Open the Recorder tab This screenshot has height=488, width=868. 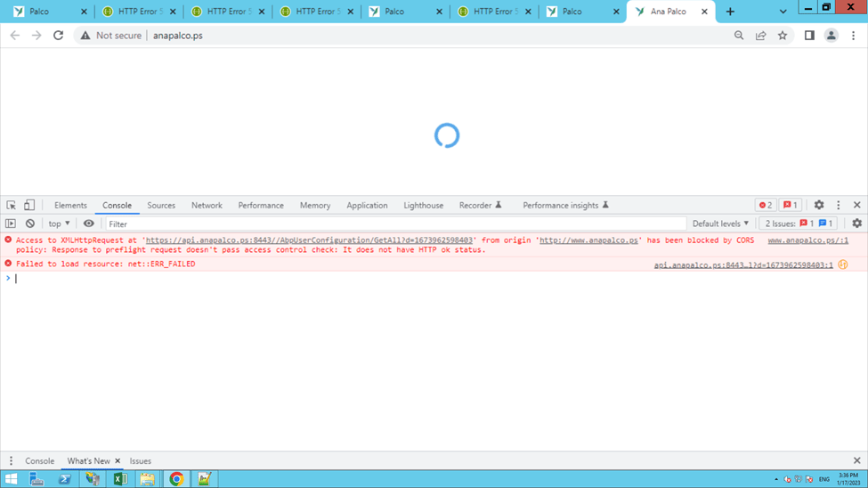[480, 205]
